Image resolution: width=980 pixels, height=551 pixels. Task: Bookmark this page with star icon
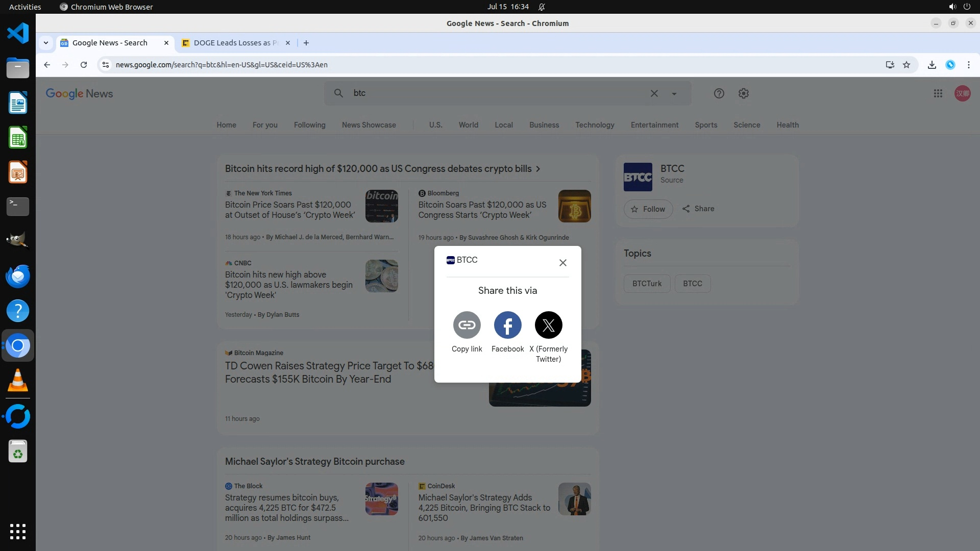(x=906, y=65)
